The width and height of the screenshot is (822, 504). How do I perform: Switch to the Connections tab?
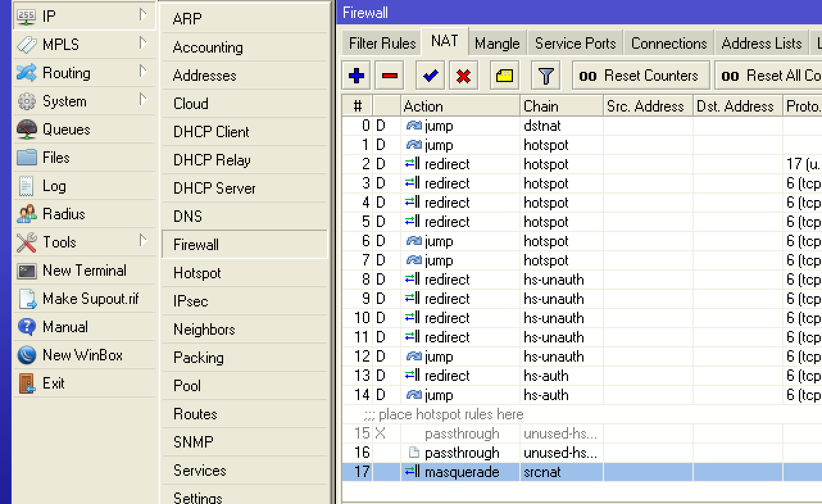[669, 44]
